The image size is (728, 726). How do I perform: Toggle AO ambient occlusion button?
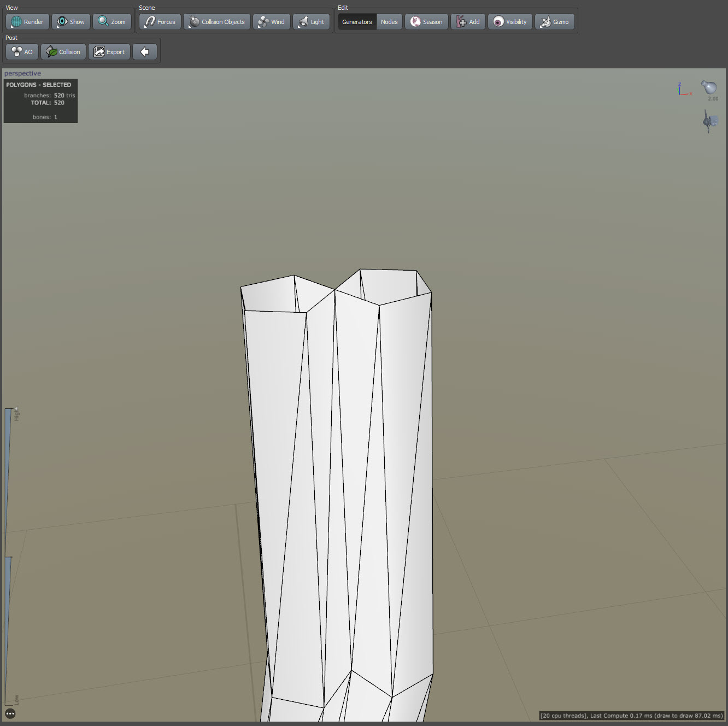(22, 52)
